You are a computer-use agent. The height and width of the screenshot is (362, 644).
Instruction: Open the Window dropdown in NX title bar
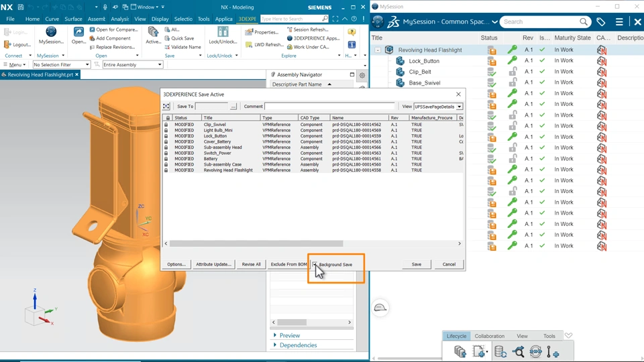(147, 7)
